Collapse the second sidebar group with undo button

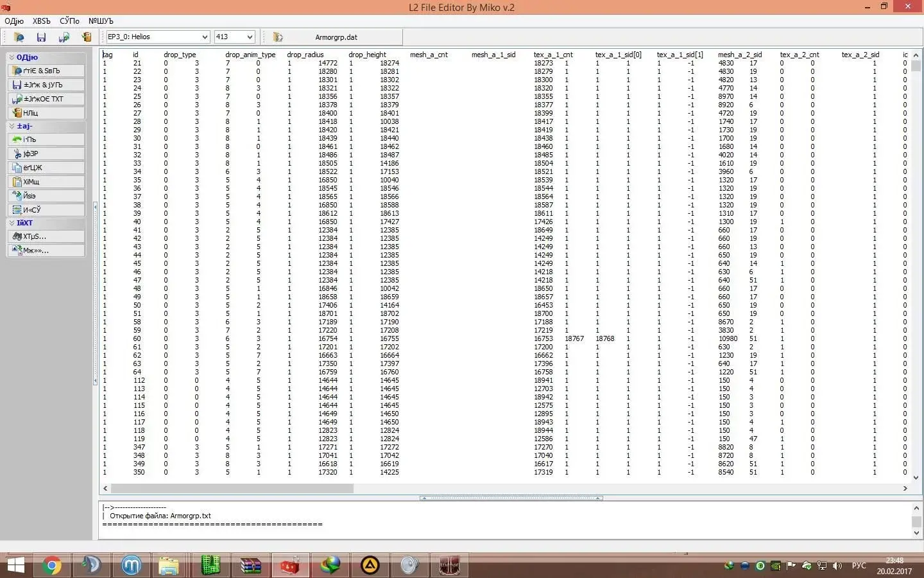[x=46, y=126]
